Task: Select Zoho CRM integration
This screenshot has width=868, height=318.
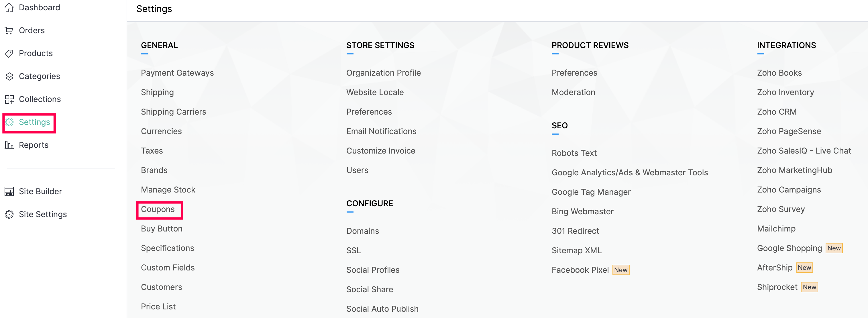Action: [x=777, y=112]
